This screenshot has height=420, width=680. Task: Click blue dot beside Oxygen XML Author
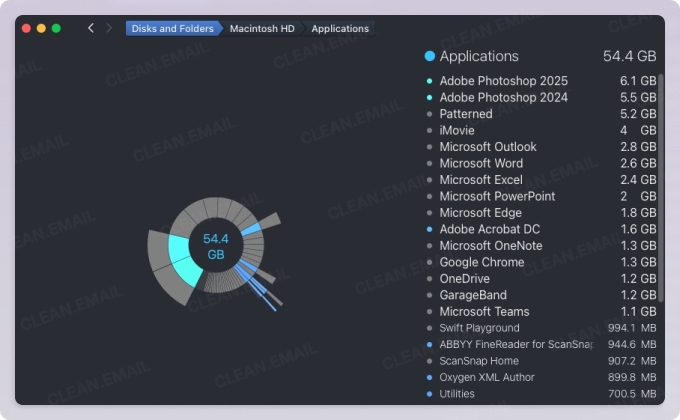429,377
